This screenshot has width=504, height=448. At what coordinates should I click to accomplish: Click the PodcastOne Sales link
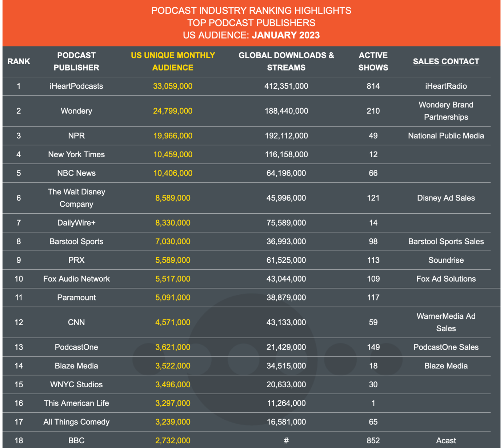446,347
